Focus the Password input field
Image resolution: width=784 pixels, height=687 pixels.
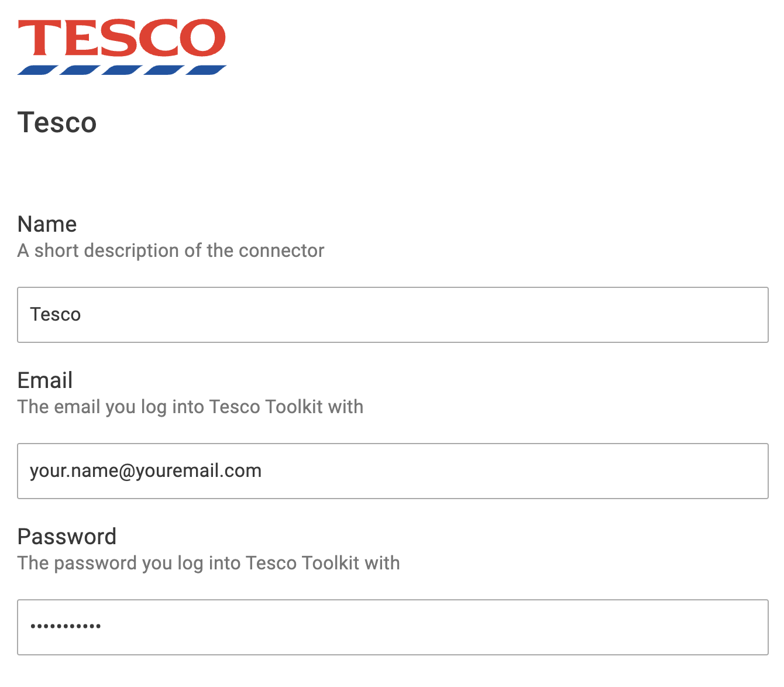(393, 627)
